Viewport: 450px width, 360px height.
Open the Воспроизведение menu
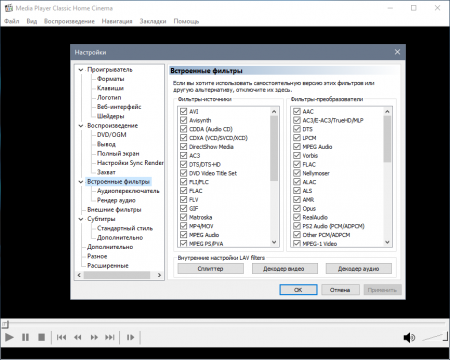click(x=69, y=21)
